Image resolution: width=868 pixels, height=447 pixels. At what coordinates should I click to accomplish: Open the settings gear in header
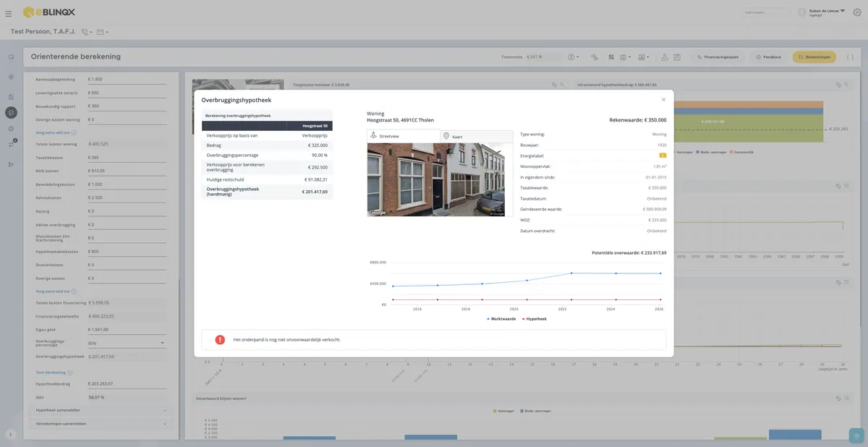point(857,12)
